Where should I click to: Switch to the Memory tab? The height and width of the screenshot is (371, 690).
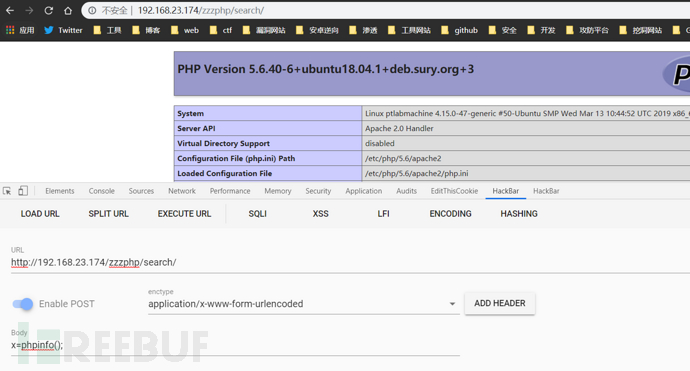click(x=278, y=191)
